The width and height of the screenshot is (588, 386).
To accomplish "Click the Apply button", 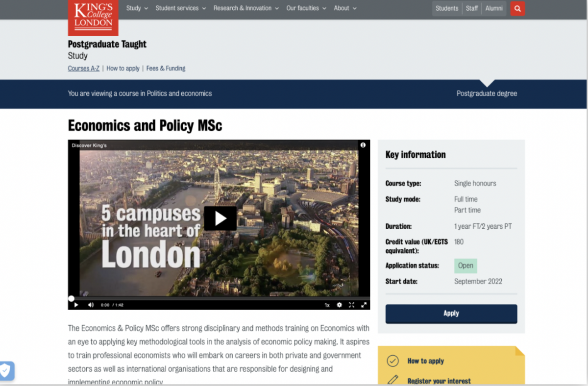I will coord(451,314).
